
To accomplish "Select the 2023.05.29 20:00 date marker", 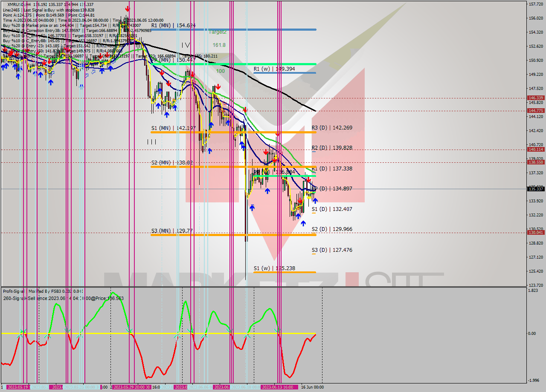I will coord(132,387).
